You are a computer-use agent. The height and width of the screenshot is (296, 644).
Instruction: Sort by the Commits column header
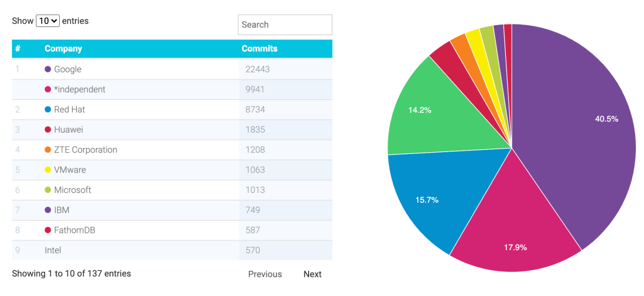pos(259,49)
